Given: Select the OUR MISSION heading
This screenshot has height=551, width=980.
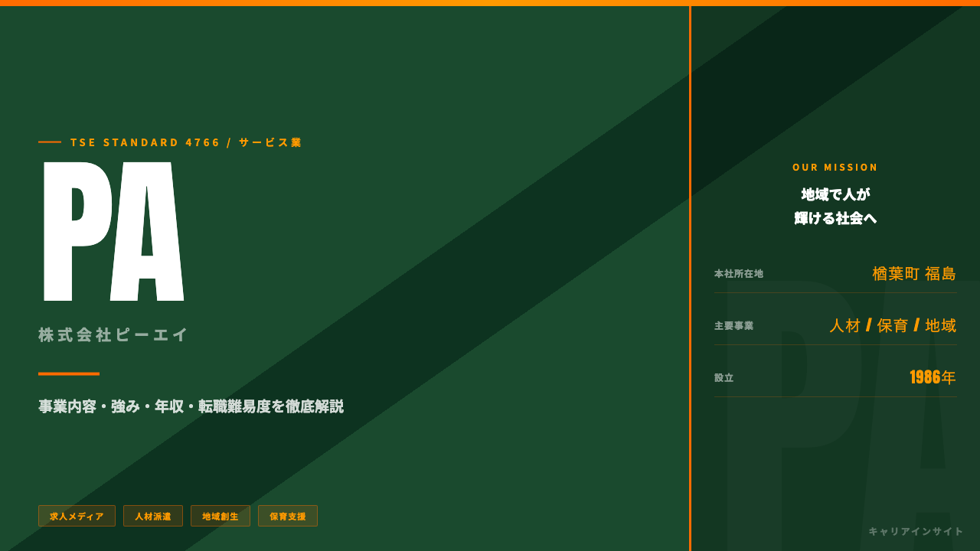Looking at the screenshot, I should pos(835,167).
